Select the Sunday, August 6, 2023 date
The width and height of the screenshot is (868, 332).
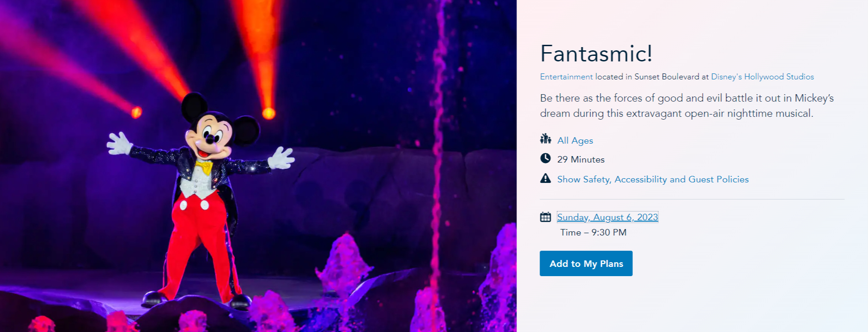tap(607, 217)
